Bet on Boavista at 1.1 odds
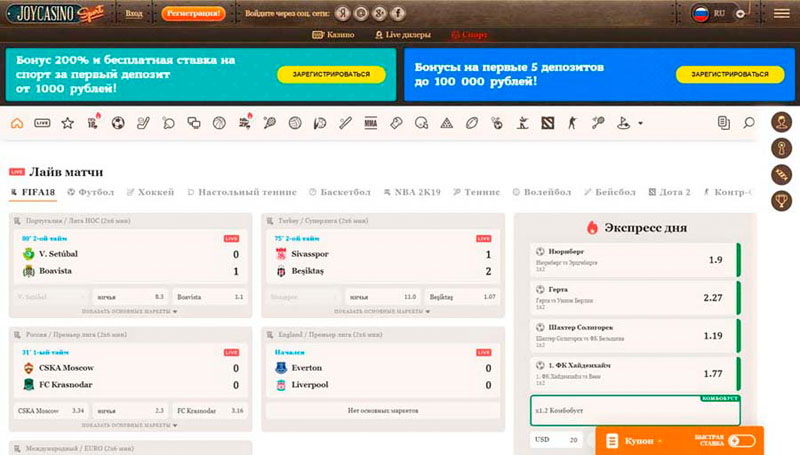The width and height of the screenshot is (800, 455). [x=210, y=297]
